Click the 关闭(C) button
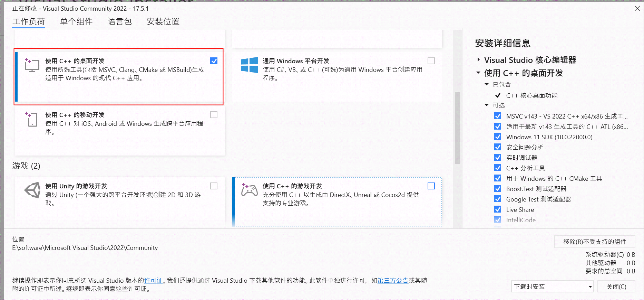Screen dimensions: 644x300 (x=616, y=287)
